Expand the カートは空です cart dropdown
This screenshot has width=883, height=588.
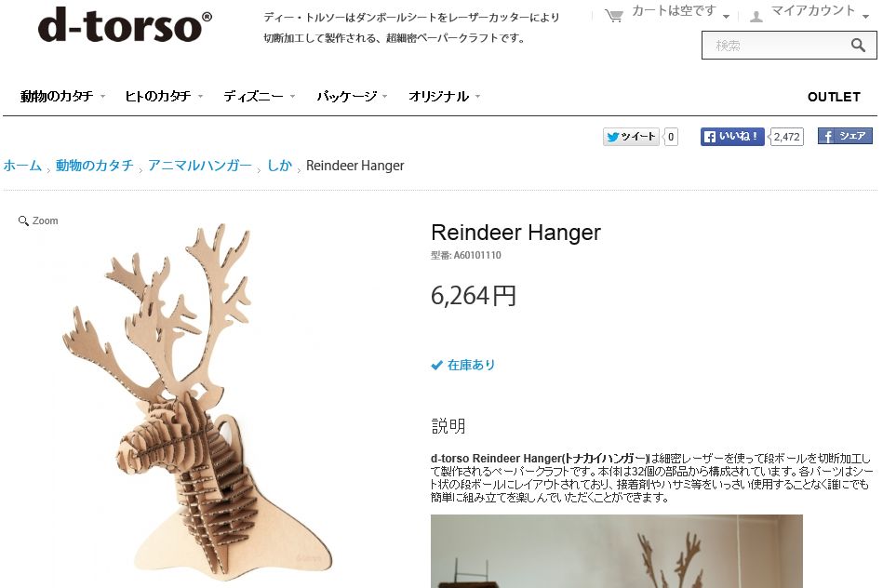click(x=680, y=11)
